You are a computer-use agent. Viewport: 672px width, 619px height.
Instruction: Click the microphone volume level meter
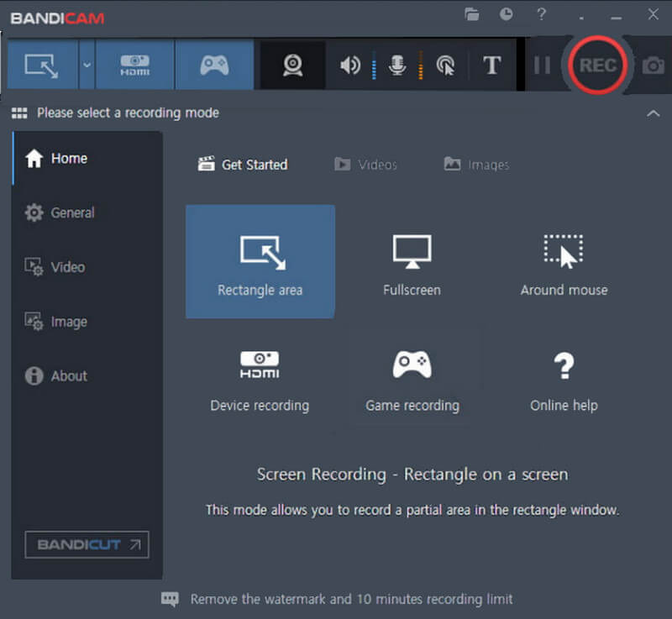point(421,66)
